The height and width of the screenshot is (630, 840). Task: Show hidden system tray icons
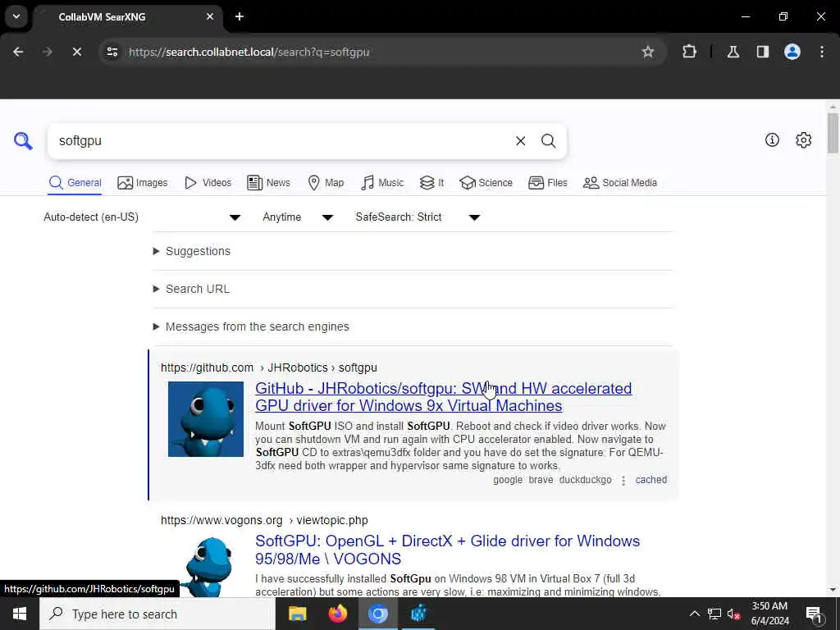click(x=694, y=614)
